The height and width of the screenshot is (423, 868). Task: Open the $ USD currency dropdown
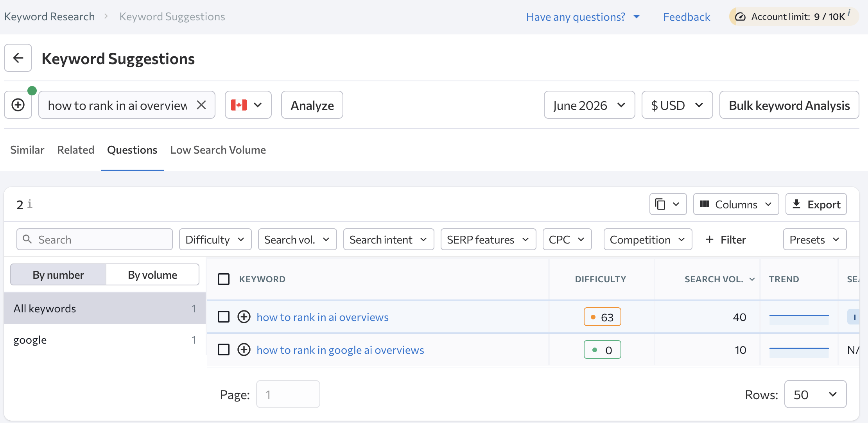[677, 105]
